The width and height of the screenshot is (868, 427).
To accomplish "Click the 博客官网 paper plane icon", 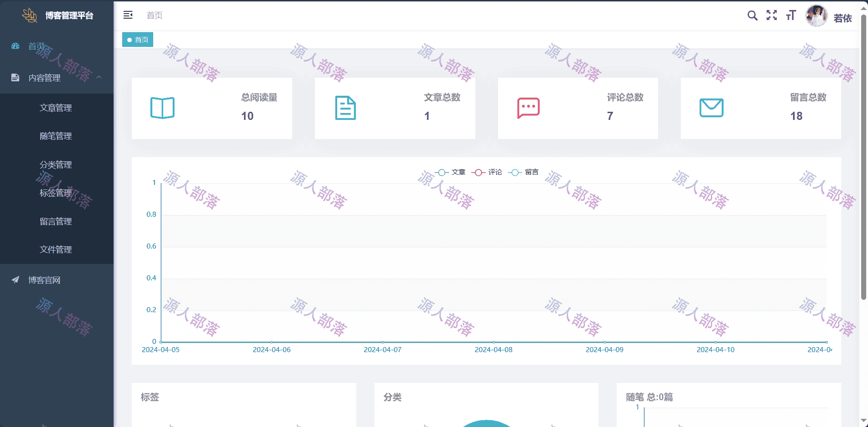I will tap(15, 280).
